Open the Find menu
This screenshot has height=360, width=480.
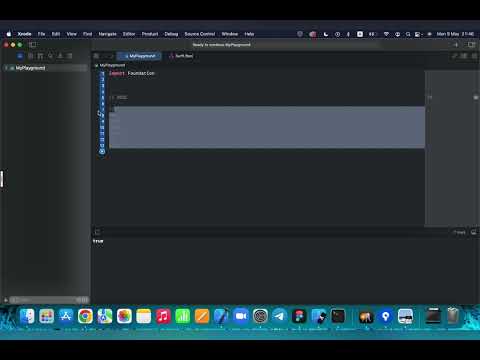click(x=87, y=34)
